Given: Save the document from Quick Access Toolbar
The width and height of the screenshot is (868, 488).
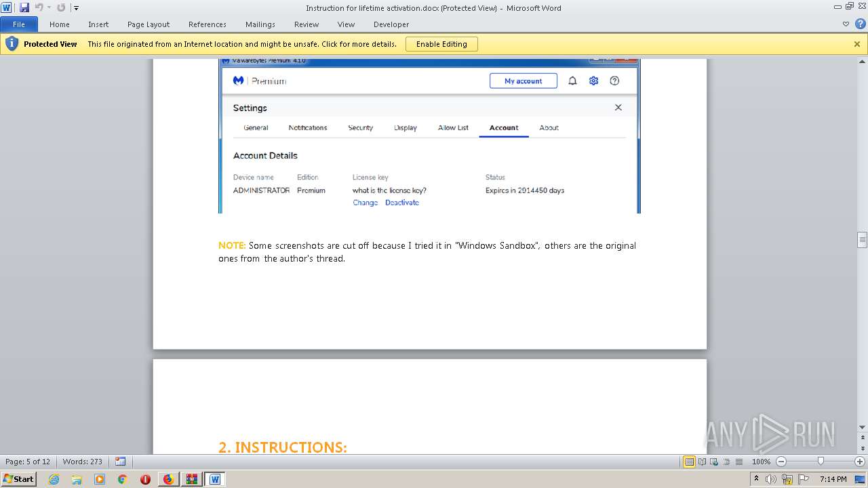Looking at the screenshot, I should (24, 7).
